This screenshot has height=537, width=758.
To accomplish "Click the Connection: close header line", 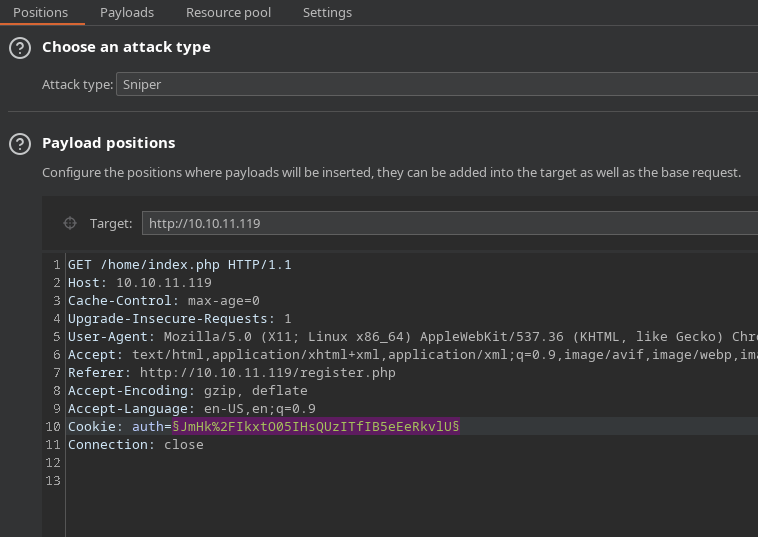I will [x=135, y=445].
